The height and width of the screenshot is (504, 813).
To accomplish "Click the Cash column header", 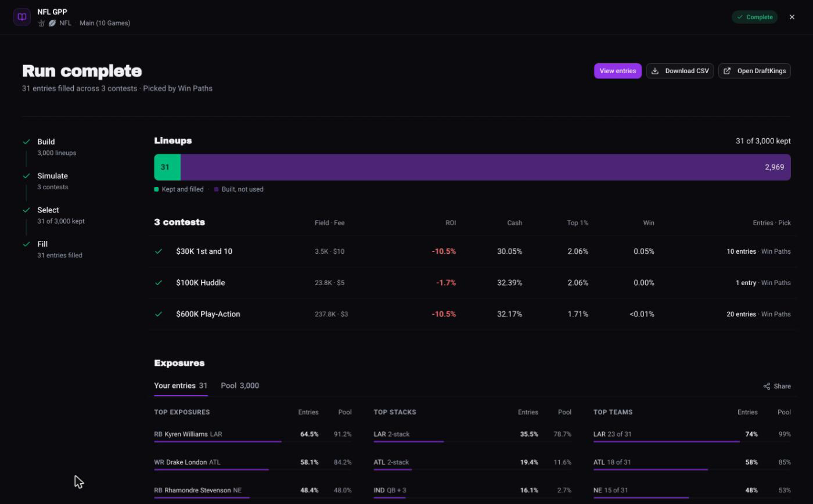I will (x=514, y=223).
